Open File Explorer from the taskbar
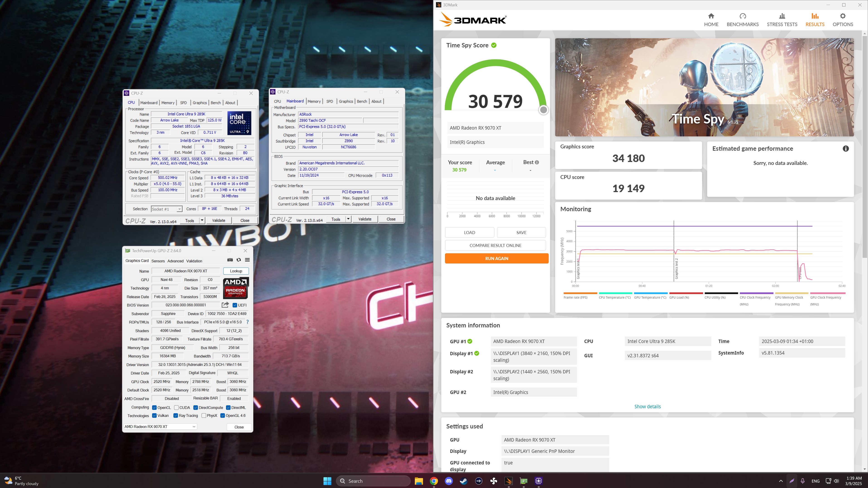 coord(419,481)
